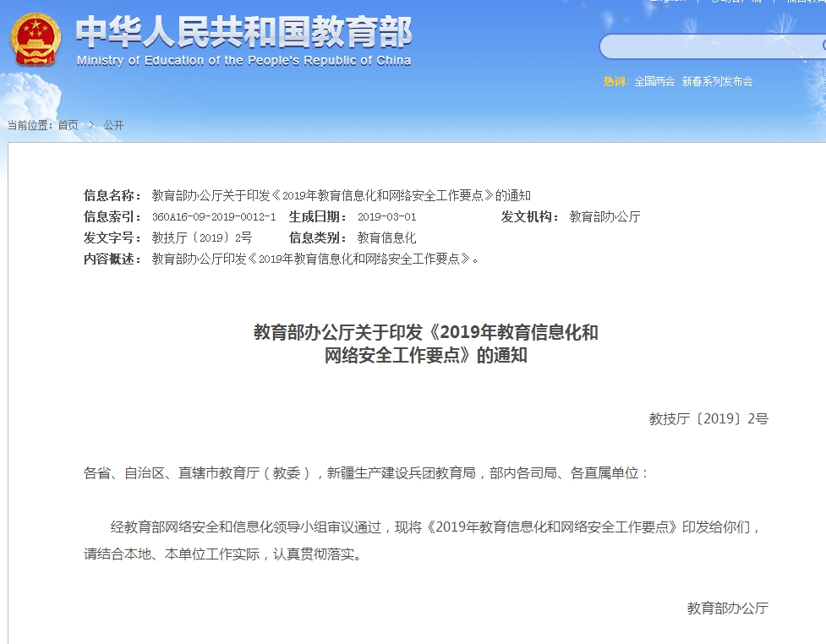Click the 生成日期 field label
The image size is (826, 644).
[318, 216]
